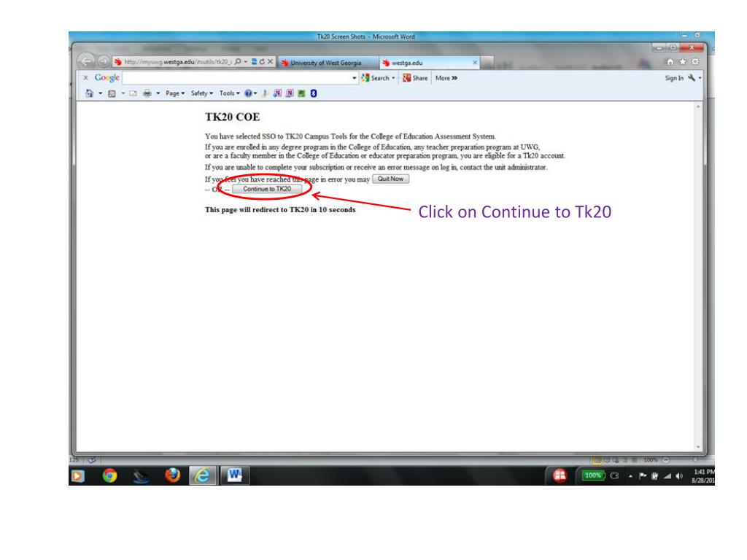
Task: Open the Home icon dropdown arrow
Action: tap(100, 93)
